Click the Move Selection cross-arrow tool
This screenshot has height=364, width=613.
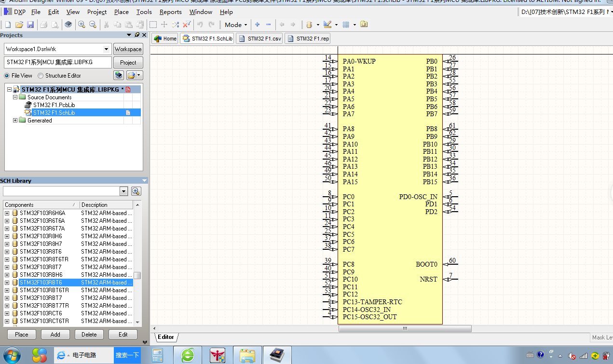[164, 25]
